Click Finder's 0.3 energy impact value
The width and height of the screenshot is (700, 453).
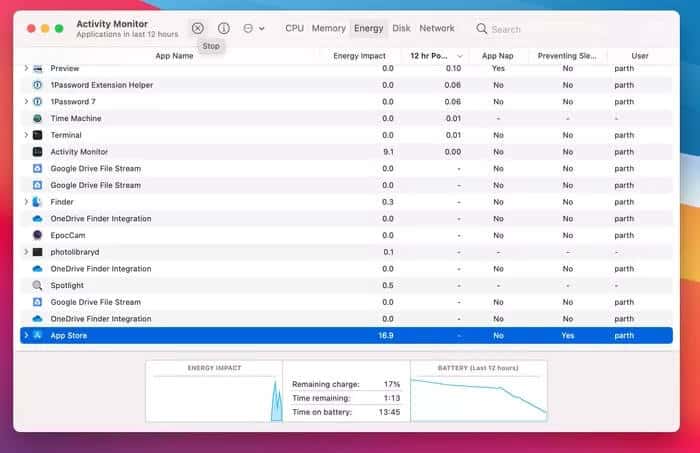point(388,202)
